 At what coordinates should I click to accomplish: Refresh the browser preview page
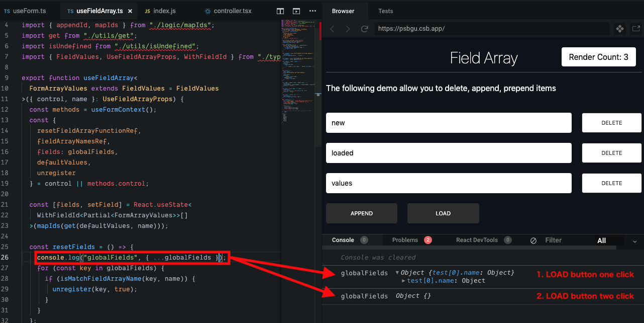tap(365, 29)
